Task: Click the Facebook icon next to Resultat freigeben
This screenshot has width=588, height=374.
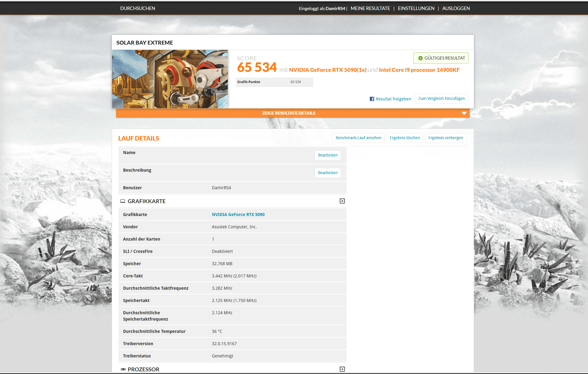Action: coord(372,99)
